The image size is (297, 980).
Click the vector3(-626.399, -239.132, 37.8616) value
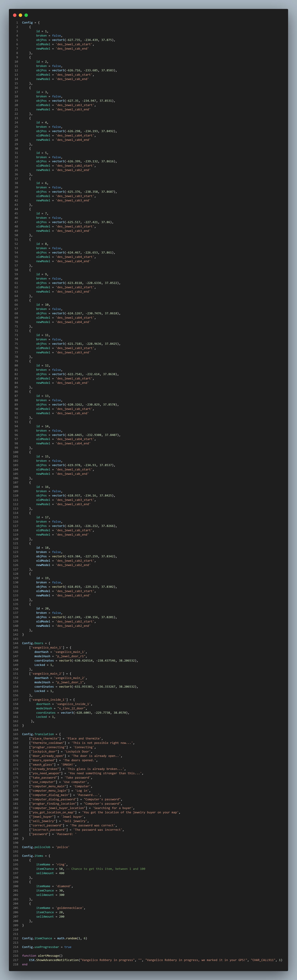84,161
